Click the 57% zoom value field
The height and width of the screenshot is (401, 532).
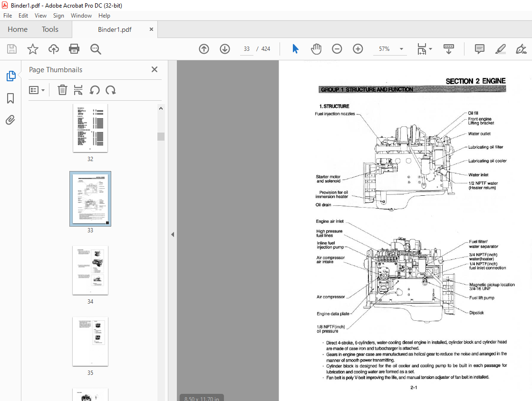click(384, 49)
